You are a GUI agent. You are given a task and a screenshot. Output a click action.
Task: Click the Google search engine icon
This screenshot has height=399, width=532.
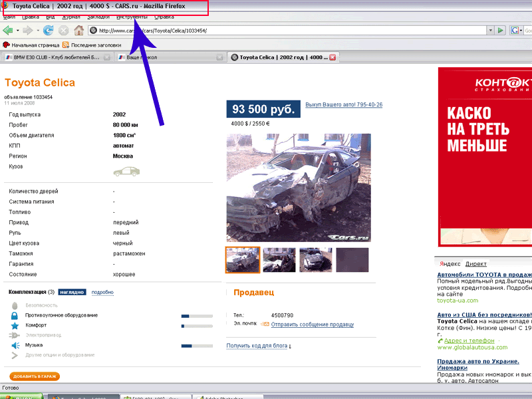click(515, 31)
